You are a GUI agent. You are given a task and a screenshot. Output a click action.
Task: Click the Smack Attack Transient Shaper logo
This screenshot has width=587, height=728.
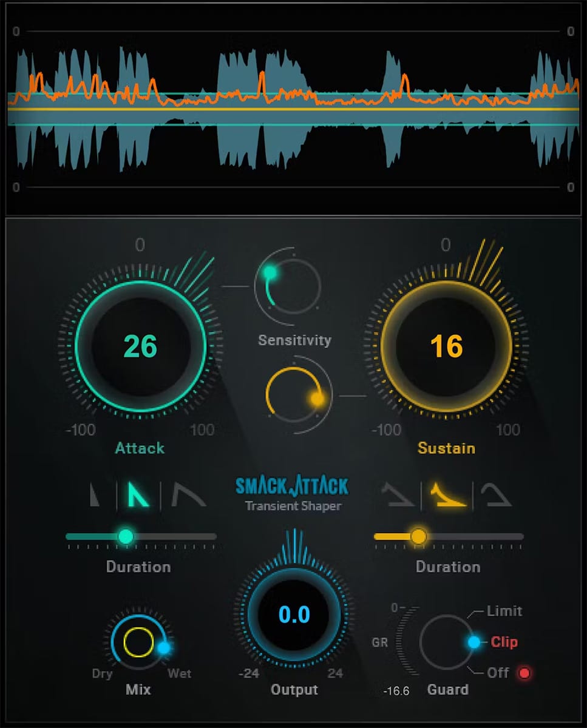293,493
